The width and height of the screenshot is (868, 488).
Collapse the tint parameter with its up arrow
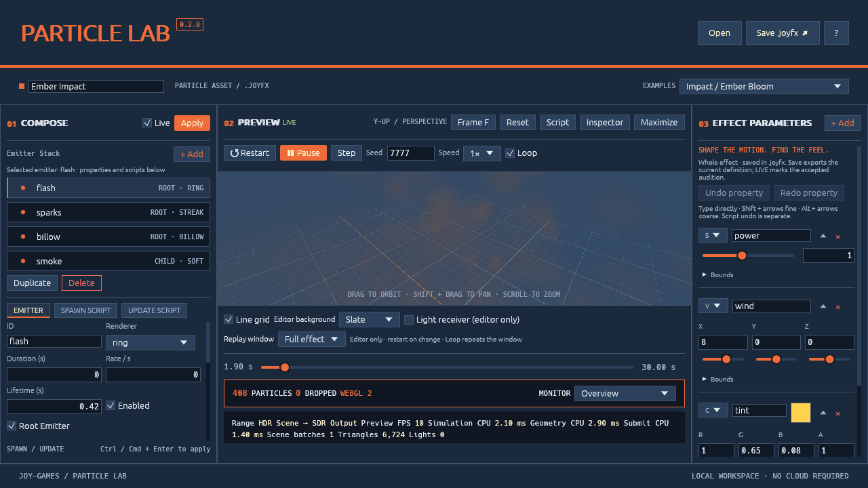(x=823, y=413)
